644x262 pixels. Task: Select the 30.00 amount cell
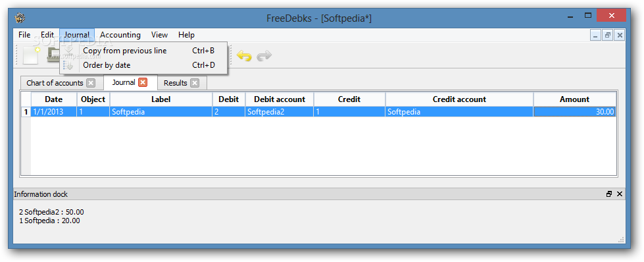574,111
